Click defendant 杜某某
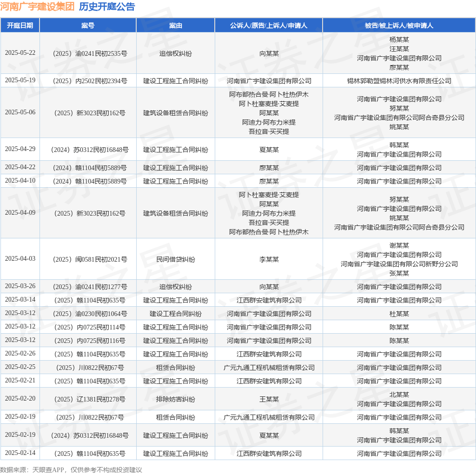This screenshot has height=474, width=476. coord(399,314)
